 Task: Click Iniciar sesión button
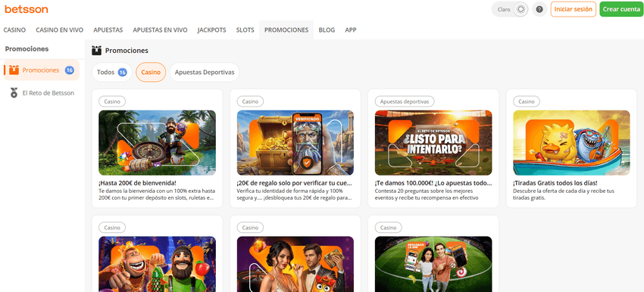coord(573,9)
